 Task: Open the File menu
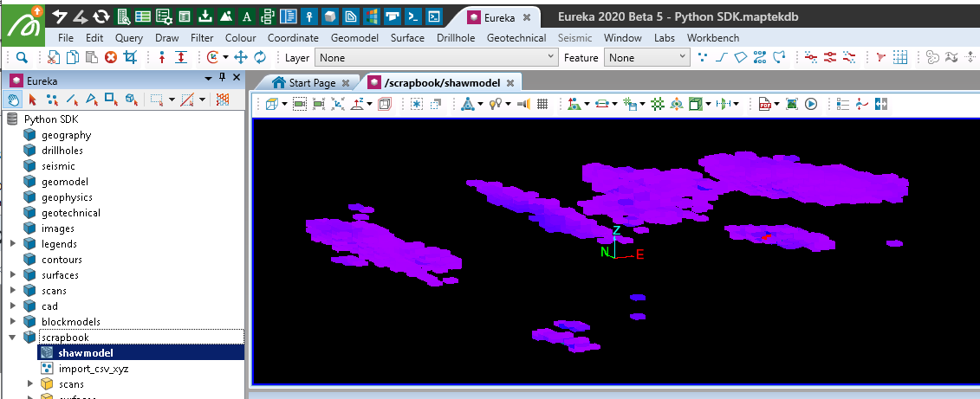click(x=66, y=37)
